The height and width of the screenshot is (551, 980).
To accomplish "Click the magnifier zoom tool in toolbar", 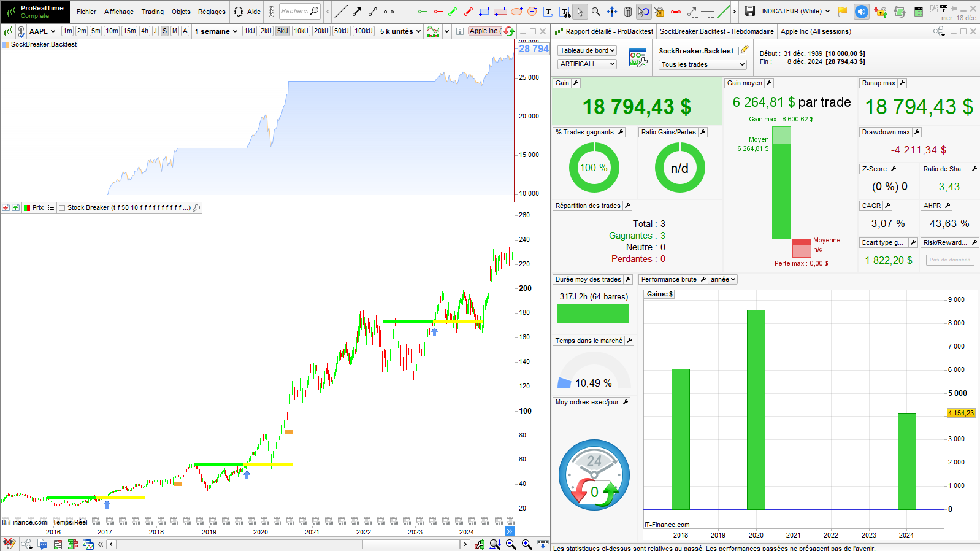I will pos(595,12).
